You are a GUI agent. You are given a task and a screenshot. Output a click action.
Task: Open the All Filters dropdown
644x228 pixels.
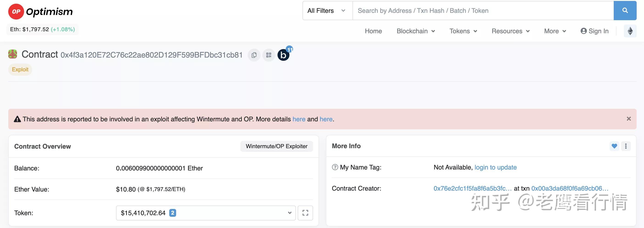(328, 11)
